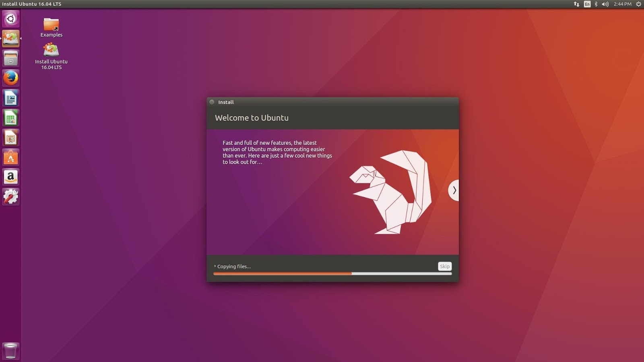Click the Install window title text
Screen dimensions: 644x362
click(226, 102)
